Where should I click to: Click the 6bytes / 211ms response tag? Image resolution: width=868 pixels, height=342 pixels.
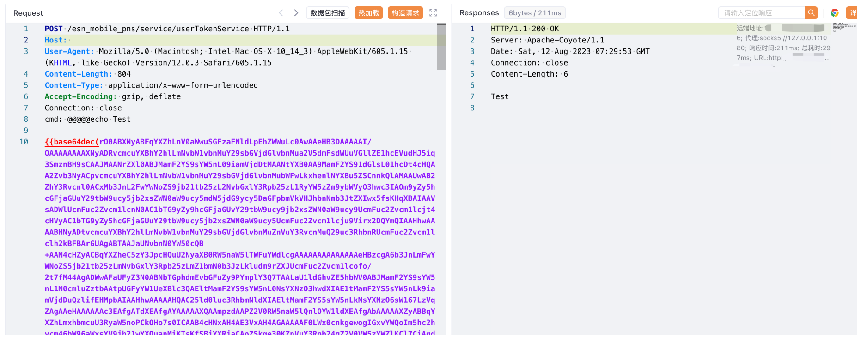pyautogui.click(x=535, y=13)
